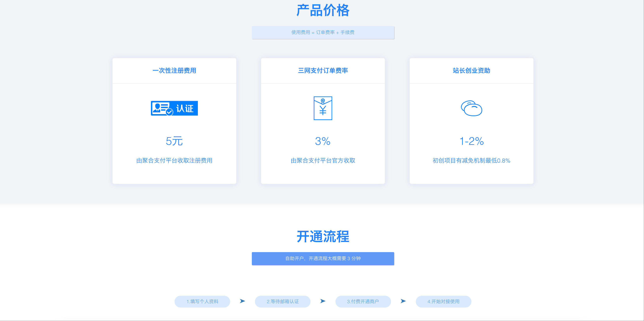Click the yen envelope fee icon

323,108
